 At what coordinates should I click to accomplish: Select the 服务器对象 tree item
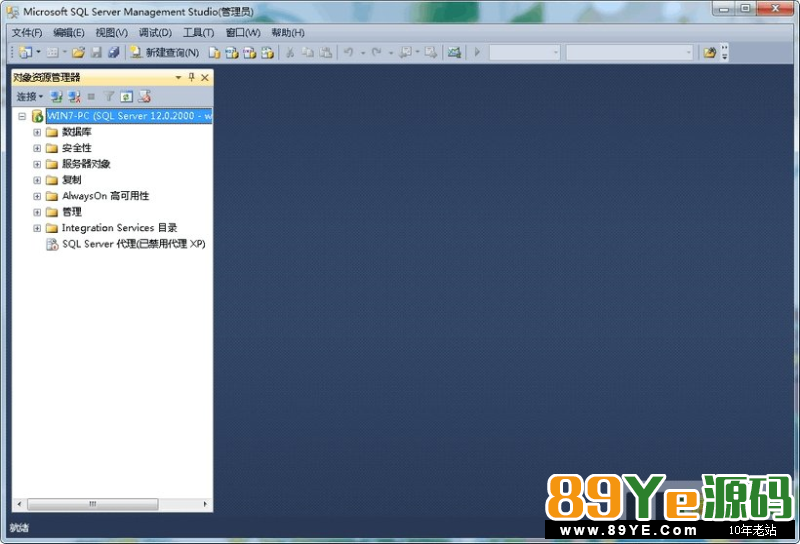coord(86,164)
